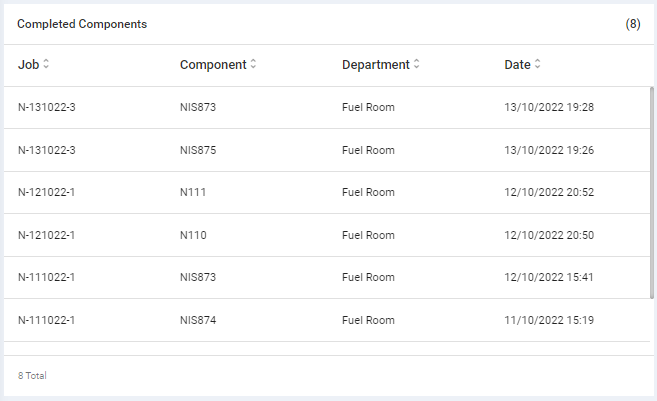Viewport: 657px width, 401px height.
Task: Click the date 12/10/2022 20:50
Action: [549, 235]
